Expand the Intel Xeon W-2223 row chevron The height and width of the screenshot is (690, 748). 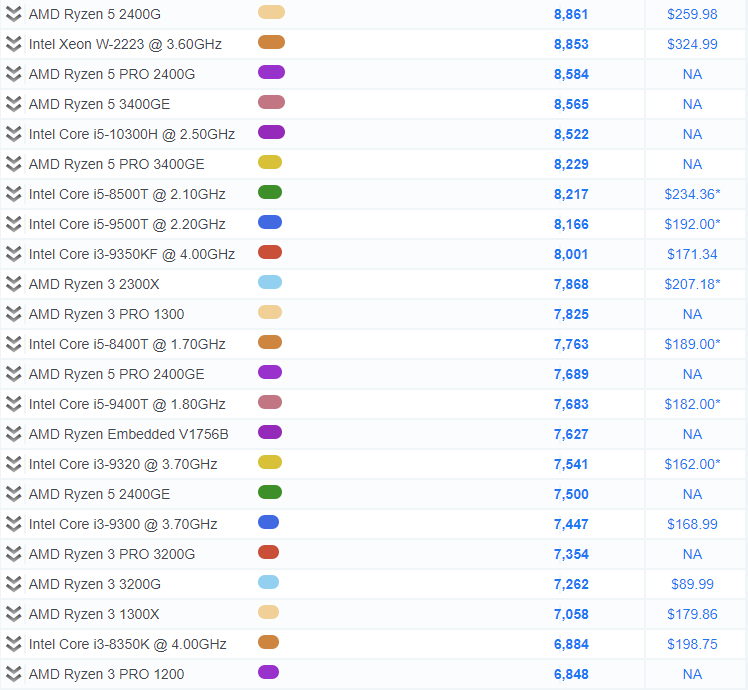[x=13, y=44]
